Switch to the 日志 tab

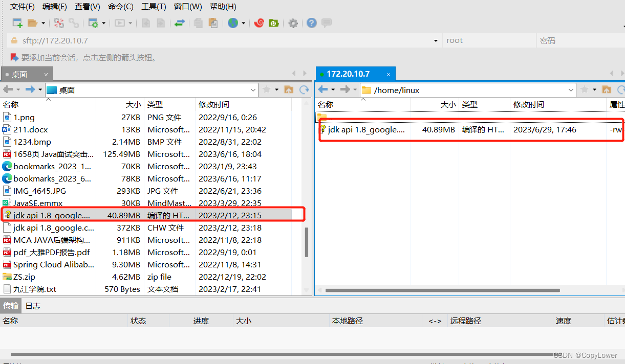(33, 306)
